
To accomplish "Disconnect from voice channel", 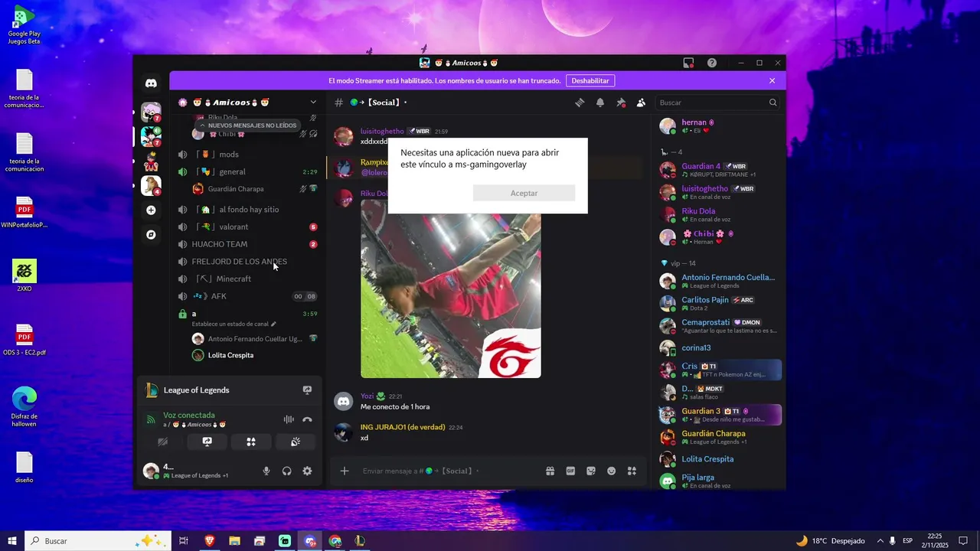I will click(307, 419).
